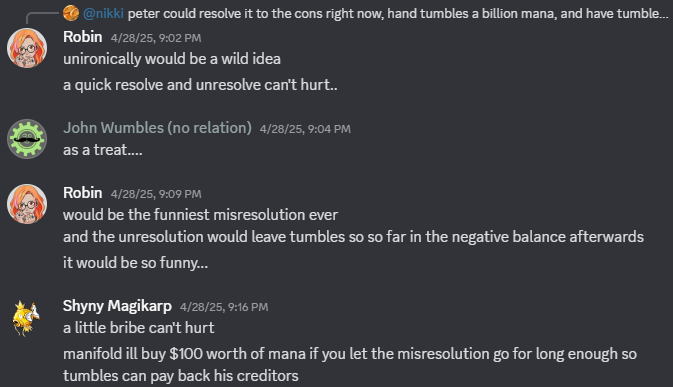Open Shyny Magikarp's golden fish avatar
This screenshot has height=387, width=673.
point(27,317)
